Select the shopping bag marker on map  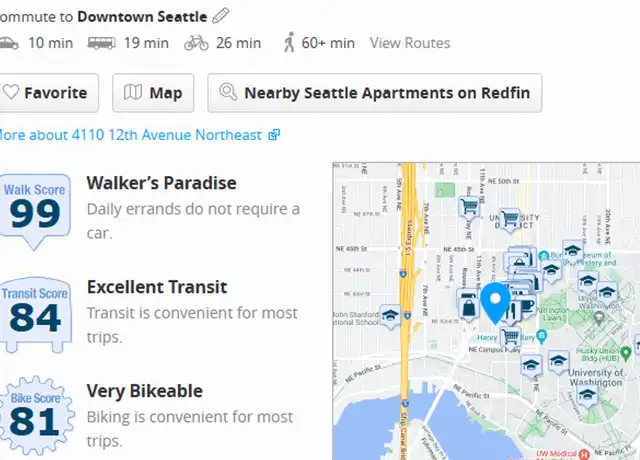[469, 308]
